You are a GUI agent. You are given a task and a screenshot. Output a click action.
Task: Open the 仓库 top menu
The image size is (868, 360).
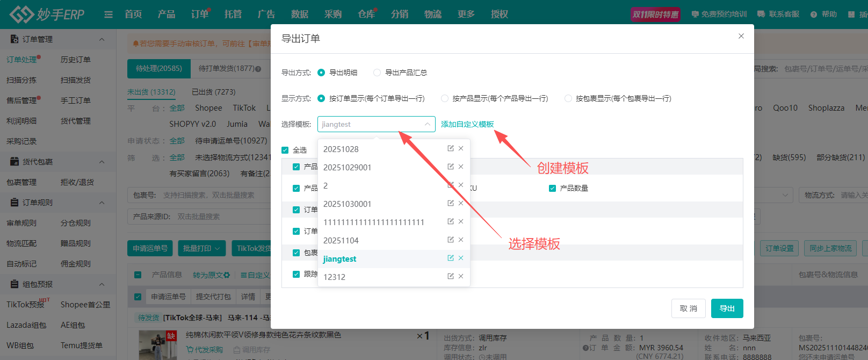[x=366, y=15]
